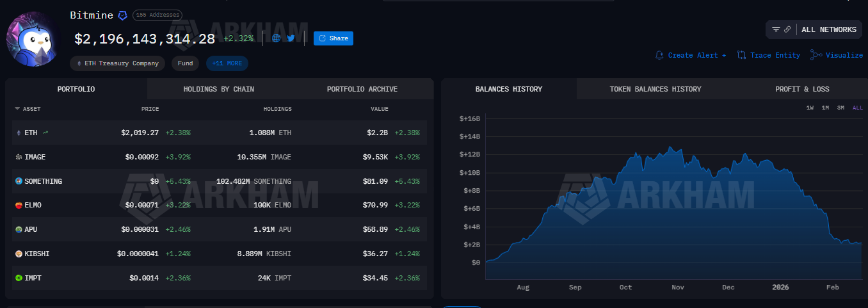Viewport: 868px width, 308px height.
Task: Open the Bitmine website globe icon
Action: (x=277, y=38)
